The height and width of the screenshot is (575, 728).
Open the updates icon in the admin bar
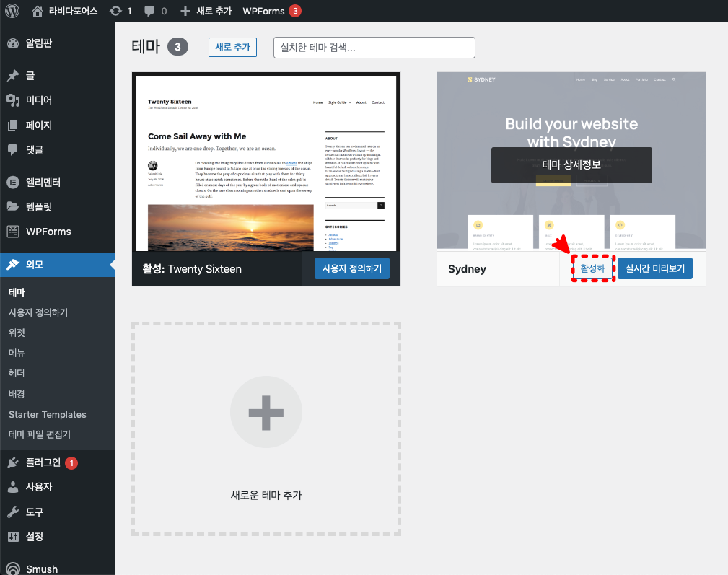[115, 11]
